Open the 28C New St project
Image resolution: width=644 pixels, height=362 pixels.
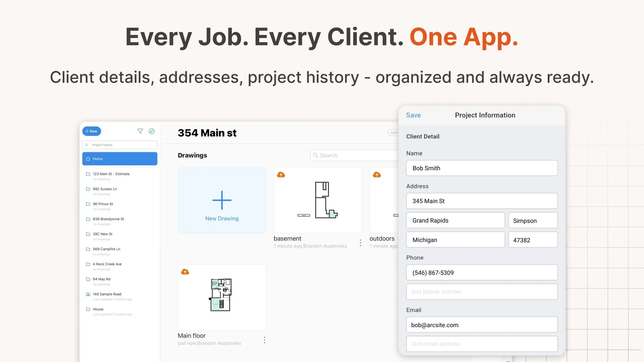point(120,236)
